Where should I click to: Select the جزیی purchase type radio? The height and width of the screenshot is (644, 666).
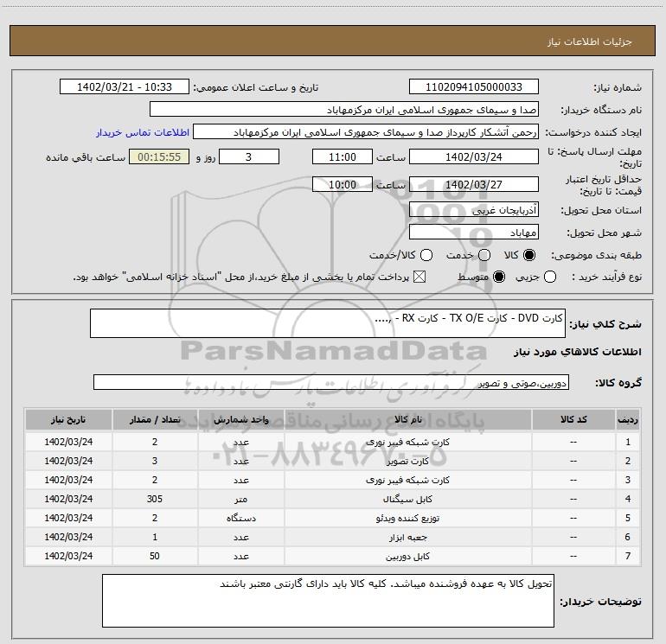549,277
